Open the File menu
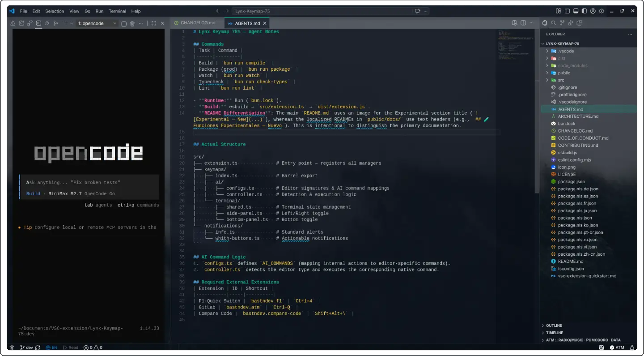The width and height of the screenshot is (644, 356). (x=24, y=11)
